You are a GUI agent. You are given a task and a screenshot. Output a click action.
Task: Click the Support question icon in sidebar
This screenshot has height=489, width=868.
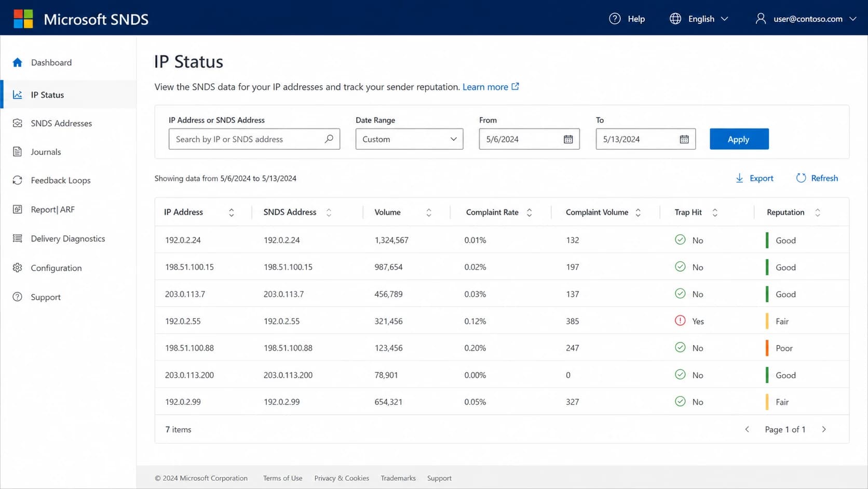(18, 297)
